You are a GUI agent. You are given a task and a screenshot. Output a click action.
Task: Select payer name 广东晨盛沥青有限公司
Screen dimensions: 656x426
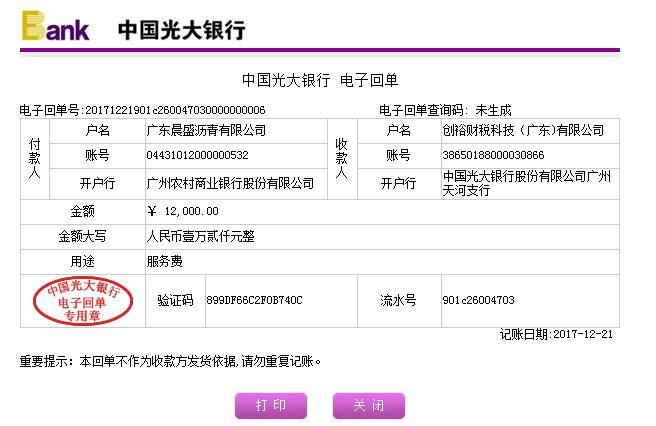206,131
